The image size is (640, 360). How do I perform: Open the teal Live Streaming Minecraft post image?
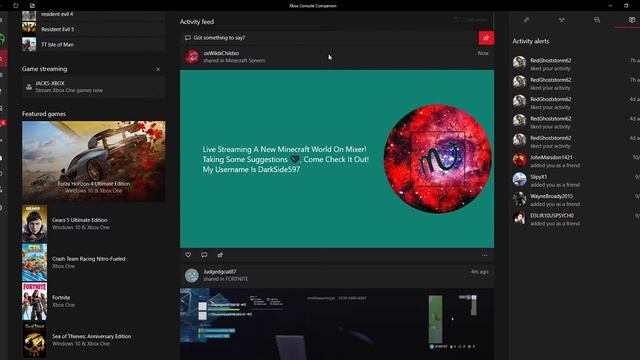point(337,159)
